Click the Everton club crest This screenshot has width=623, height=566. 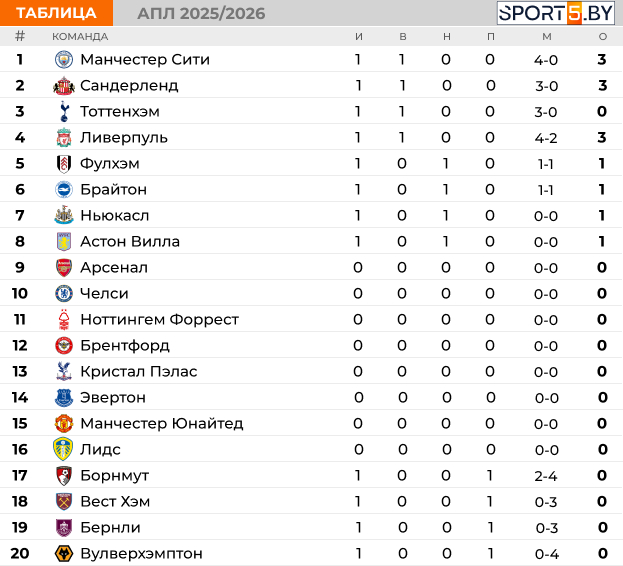tap(64, 398)
